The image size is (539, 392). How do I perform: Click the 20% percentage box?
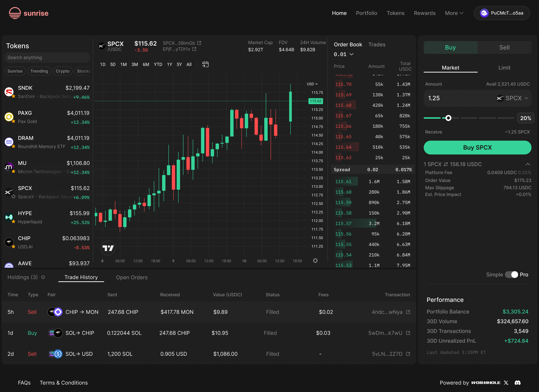click(x=526, y=118)
